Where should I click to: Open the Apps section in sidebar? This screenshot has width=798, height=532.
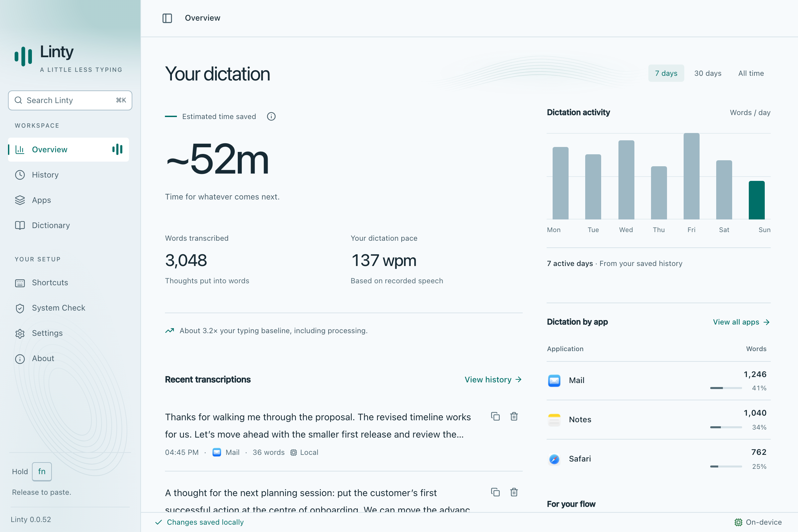pyautogui.click(x=68, y=200)
